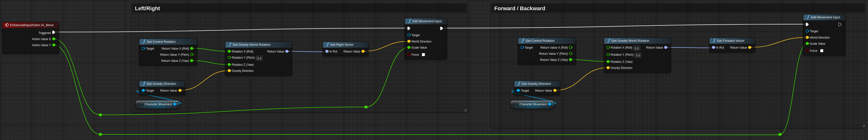868x140 pixels.
Task: Select the Left/Right comment box title
Action: (x=147, y=9)
